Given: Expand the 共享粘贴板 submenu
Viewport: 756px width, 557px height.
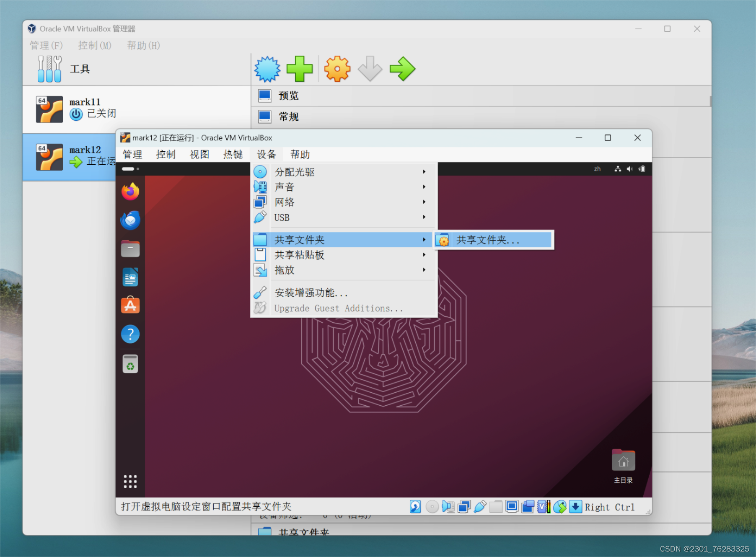Looking at the screenshot, I should [344, 255].
